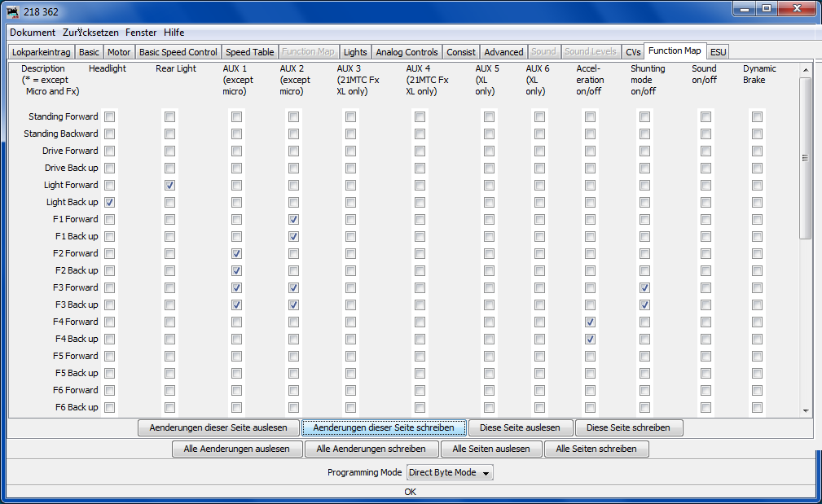Click Aenderungen dieser Seite schreiben button
This screenshot has height=504, width=822.
(x=384, y=427)
